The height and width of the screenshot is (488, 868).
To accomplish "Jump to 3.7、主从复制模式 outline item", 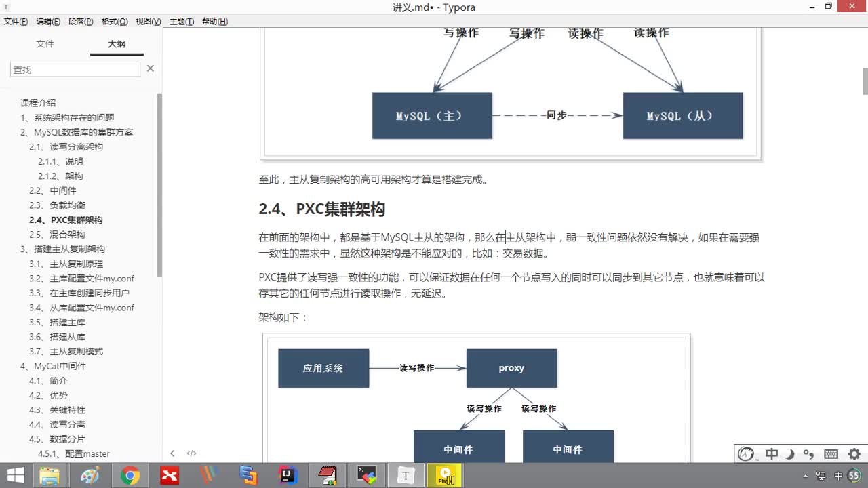I will coord(66,352).
